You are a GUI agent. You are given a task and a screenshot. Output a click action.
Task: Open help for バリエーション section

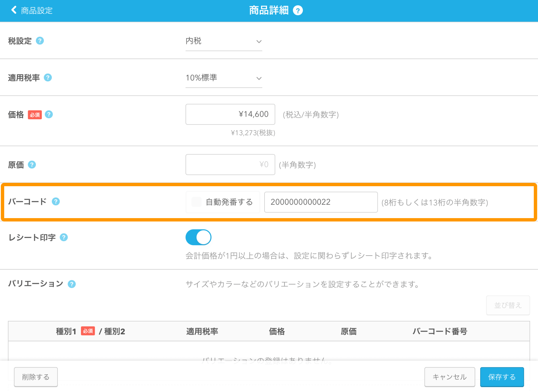[x=72, y=284]
